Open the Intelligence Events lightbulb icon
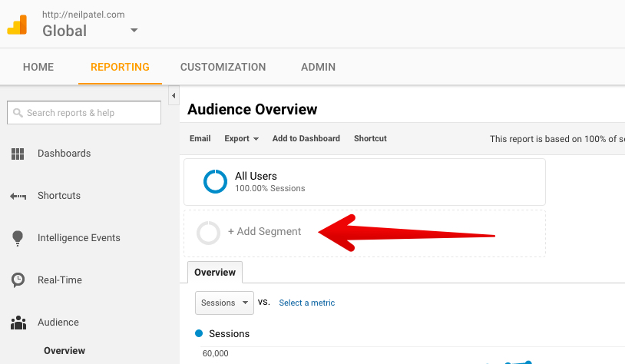This screenshot has height=364, width=625. [x=18, y=238]
